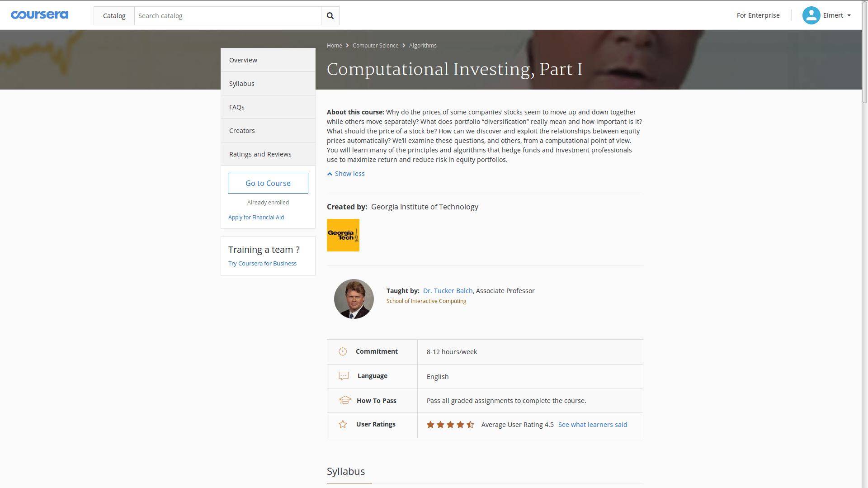Click the instructor's profile photo
The height and width of the screenshot is (488, 868).
(x=354, y=299)
